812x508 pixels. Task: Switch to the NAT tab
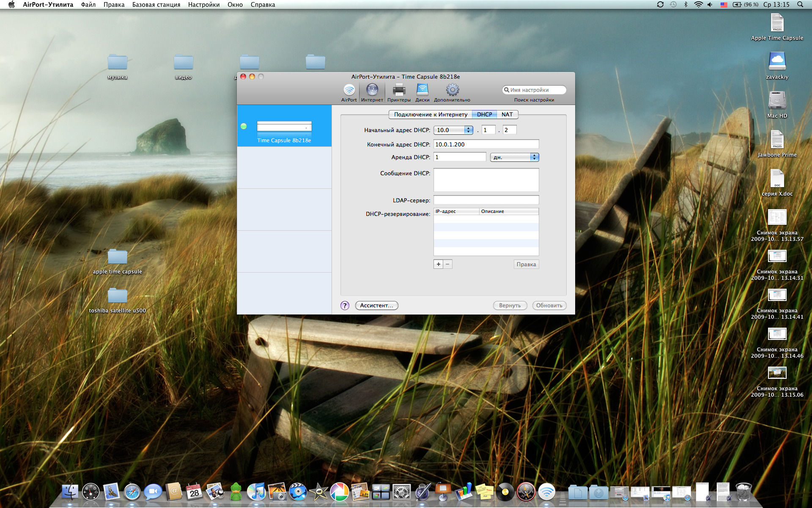pyautogui.click(x=507, y=114)
